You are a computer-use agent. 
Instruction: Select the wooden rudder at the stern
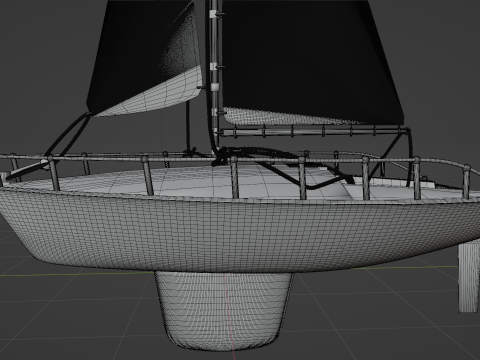point(469,278)
